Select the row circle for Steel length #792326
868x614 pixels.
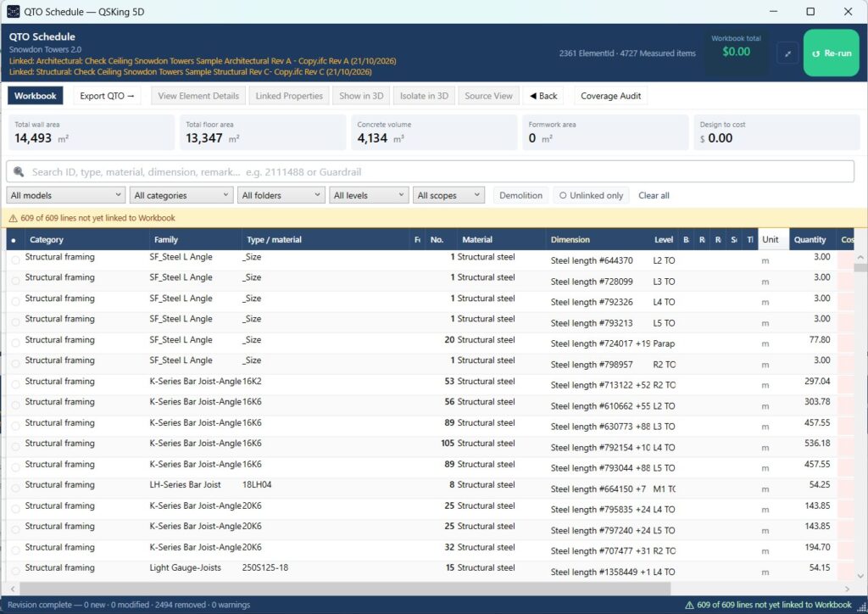point(15,301)
